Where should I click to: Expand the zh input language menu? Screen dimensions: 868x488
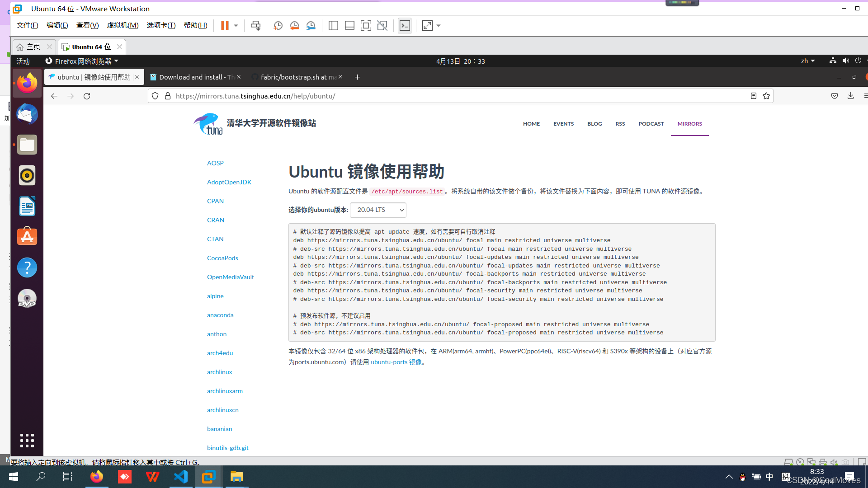coord(807,61)
